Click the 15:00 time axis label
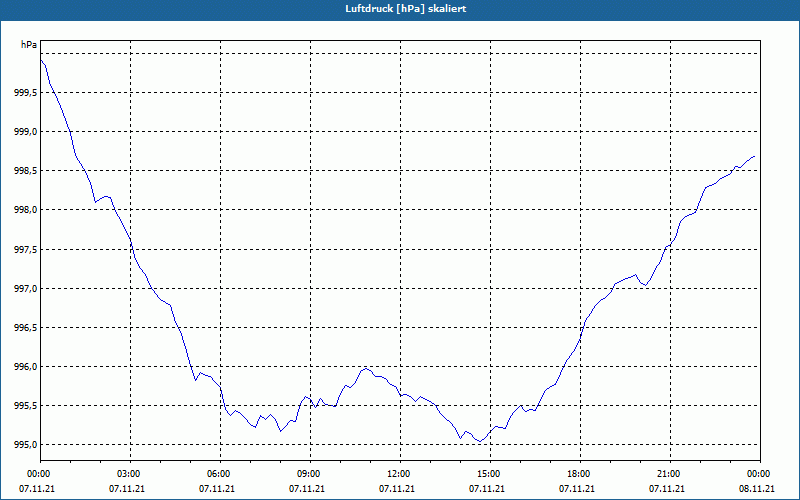The image size is (800, 500). (490, 474)
